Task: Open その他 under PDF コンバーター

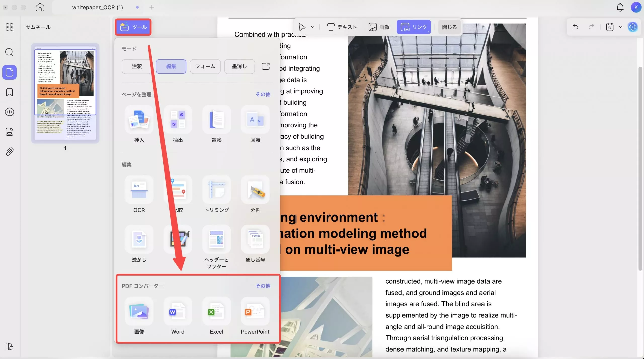Action: (263, 286)
